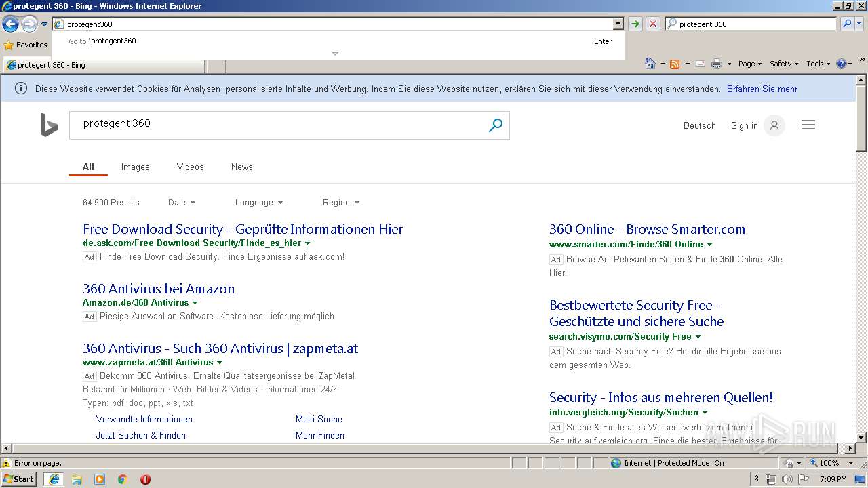
Task: Click 'Multi Suche' sublink
Action: [x=319, y=420]
